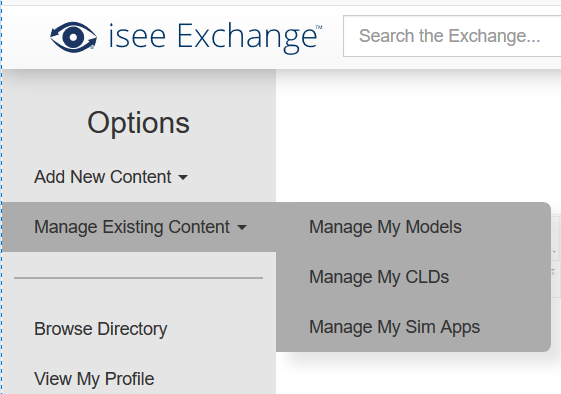Click the trademark symbol after Exchange
This screenshot has height=394, width=561.
point(318,27)
